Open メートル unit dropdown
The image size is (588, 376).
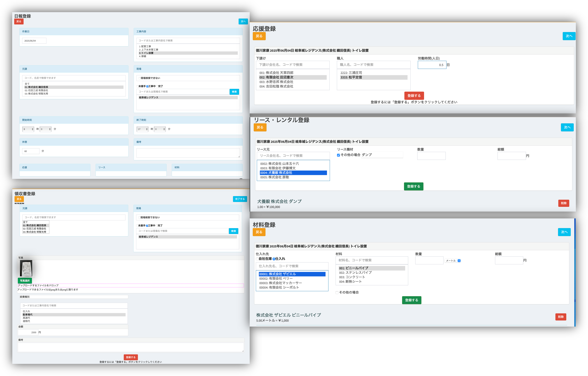(453, 260)
